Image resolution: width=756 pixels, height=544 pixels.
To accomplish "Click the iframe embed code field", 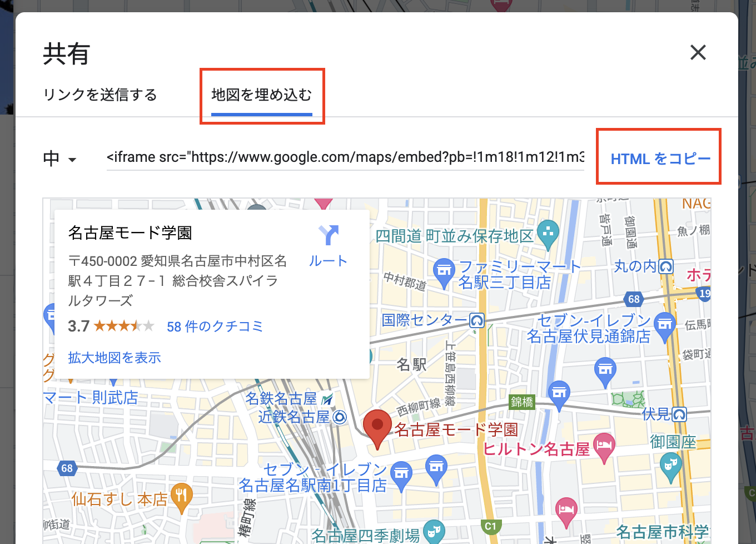I will pyautogui.click(x=345, y=157).
